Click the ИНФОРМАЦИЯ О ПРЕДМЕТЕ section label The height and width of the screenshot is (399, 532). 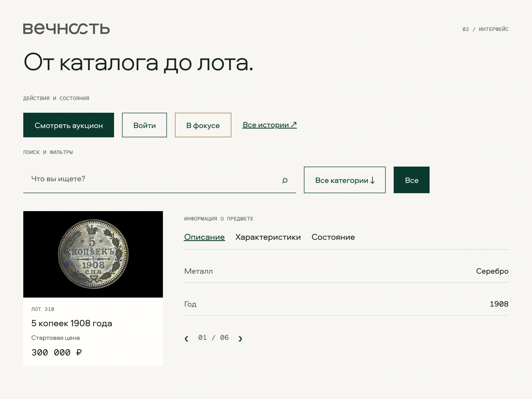(219, 219)
